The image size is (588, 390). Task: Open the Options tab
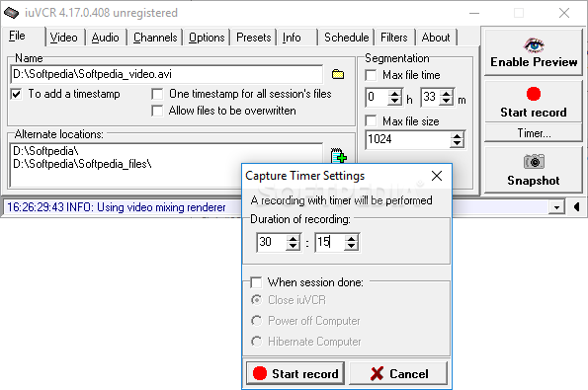pyautogui.click(x=207, y=38)
